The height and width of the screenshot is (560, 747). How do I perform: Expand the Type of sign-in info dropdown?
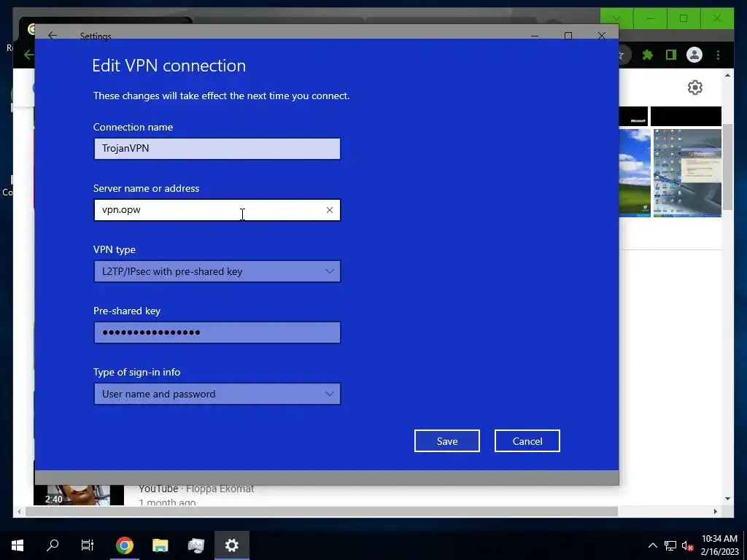(x=217, y=394)
